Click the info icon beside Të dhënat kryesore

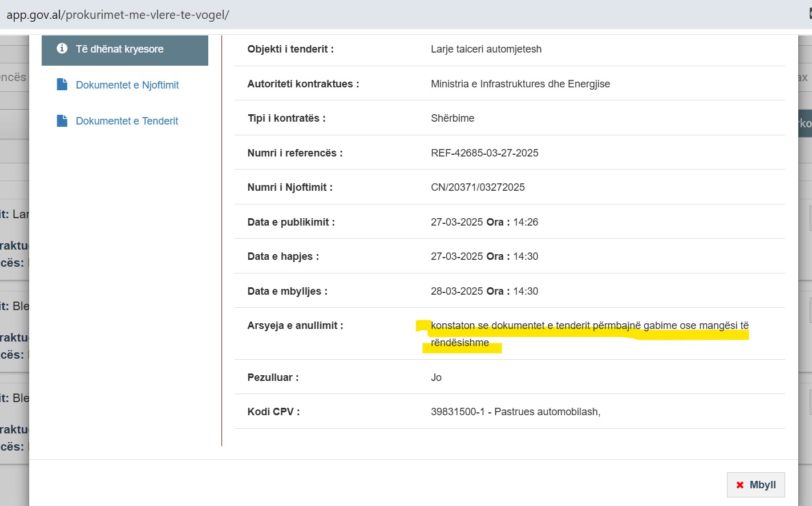[62, 49]
